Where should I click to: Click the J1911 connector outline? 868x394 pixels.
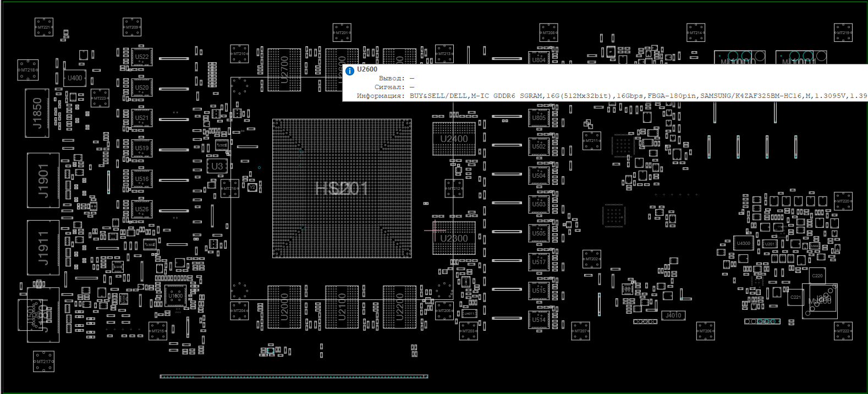pos(43,248)
